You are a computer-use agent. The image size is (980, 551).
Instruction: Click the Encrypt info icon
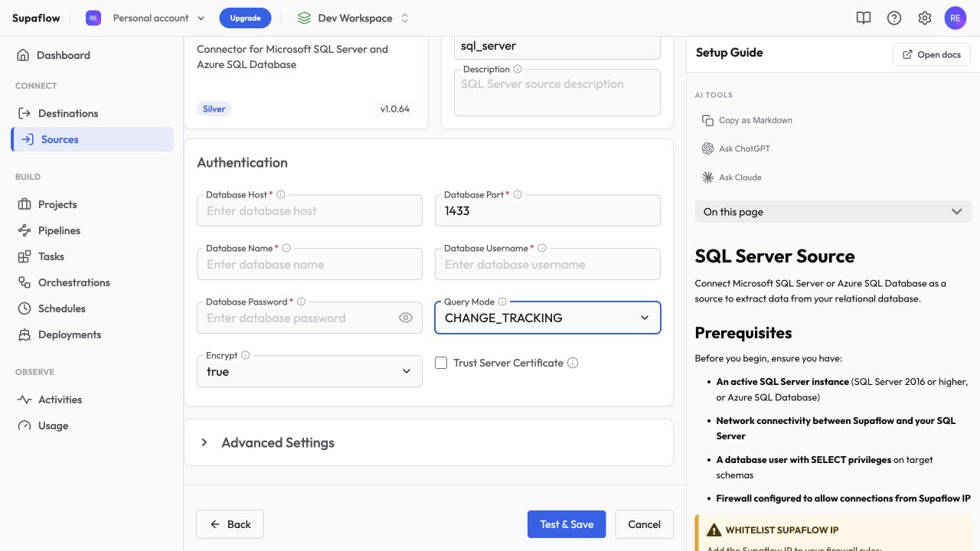pos(245,355)
